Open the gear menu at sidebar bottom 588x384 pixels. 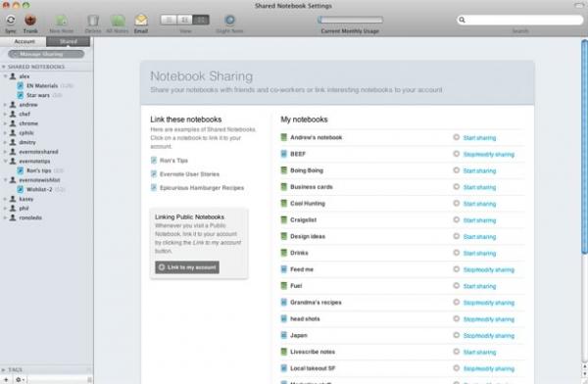click(20, 380)
